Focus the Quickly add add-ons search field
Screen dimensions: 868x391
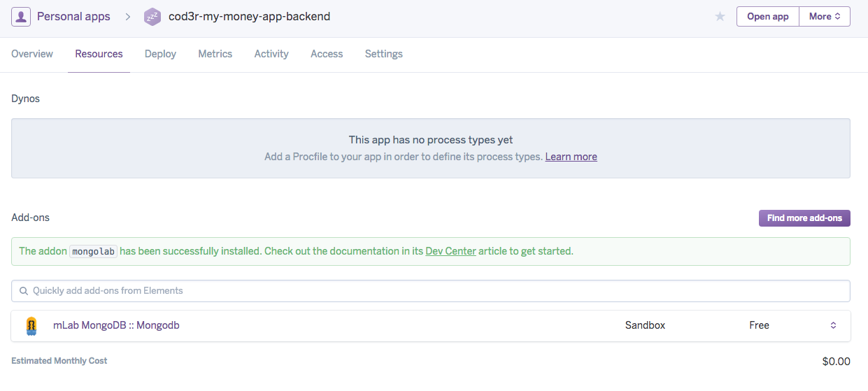coord(431,291)
